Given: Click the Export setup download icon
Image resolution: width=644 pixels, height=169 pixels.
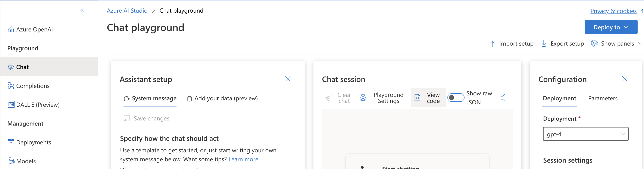Looking at the screenshot, I should (544, 43).
